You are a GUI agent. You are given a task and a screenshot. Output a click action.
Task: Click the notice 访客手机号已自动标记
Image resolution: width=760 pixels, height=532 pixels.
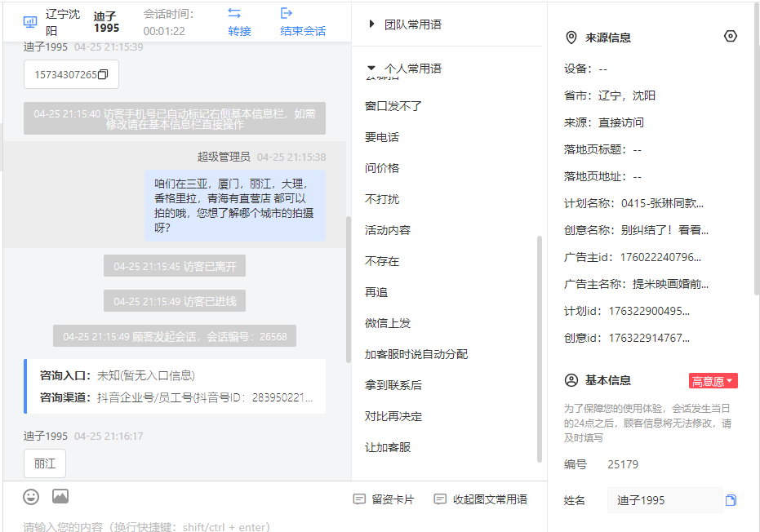(175, 118)
